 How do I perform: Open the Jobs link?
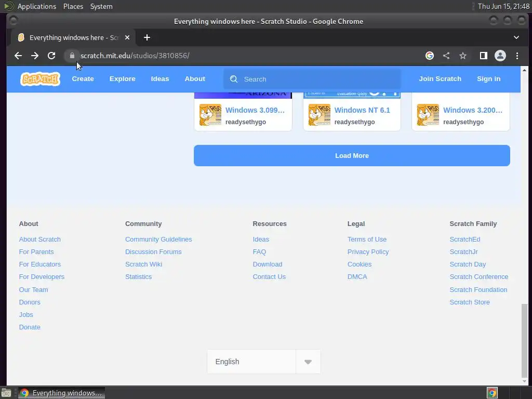[x=26, y=315]
